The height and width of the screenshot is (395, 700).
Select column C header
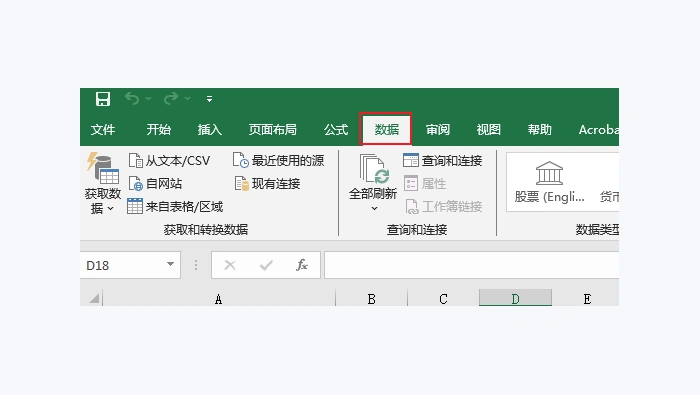(x=443, y=298)
